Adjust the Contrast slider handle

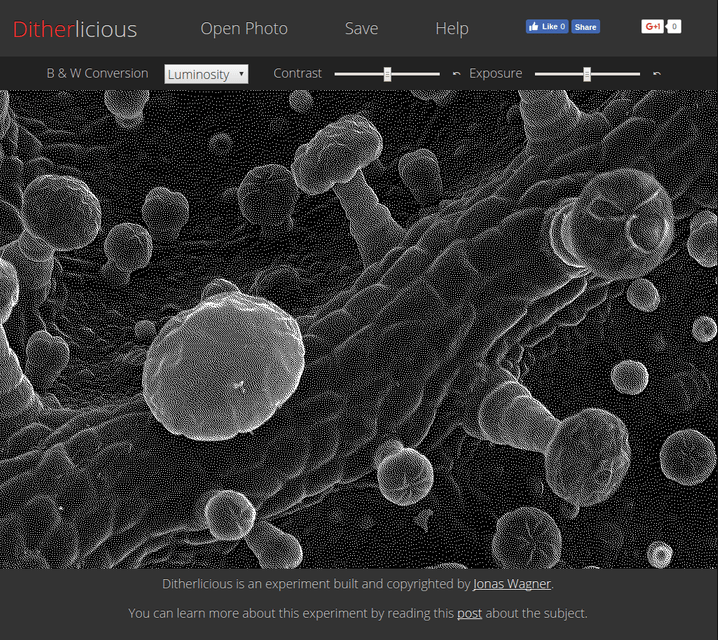pos(387,74)
